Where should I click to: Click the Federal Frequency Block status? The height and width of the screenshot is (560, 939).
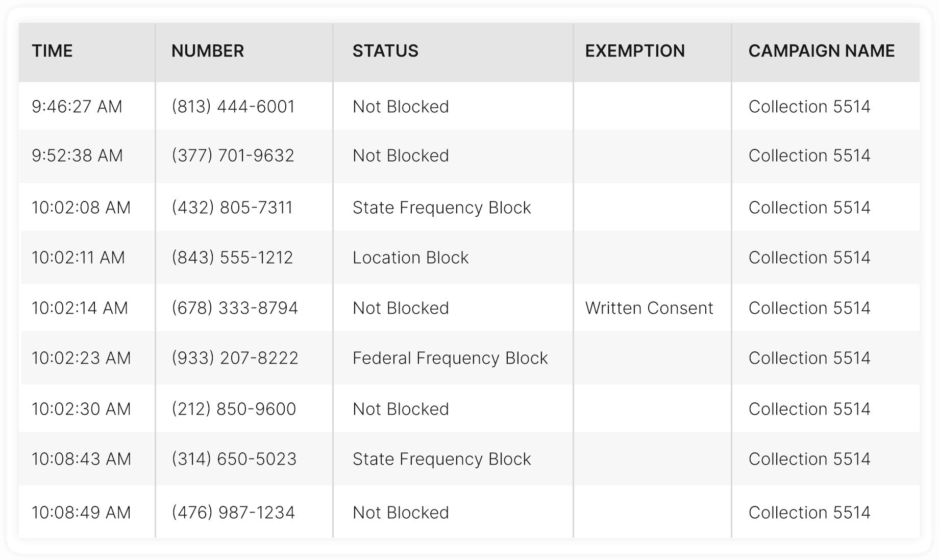pos(450,358)
